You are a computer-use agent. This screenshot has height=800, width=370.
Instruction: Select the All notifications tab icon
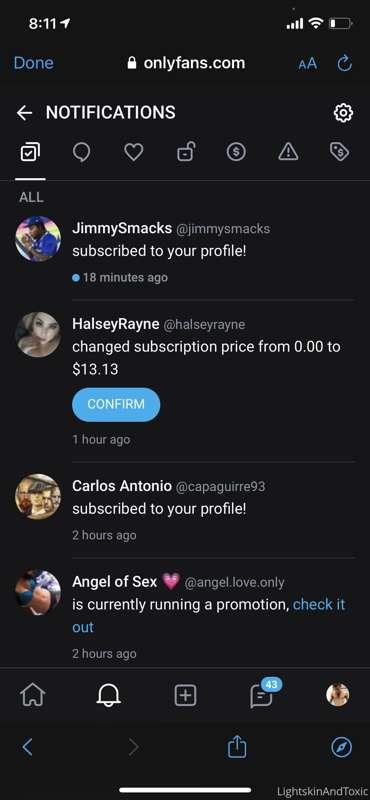pyautogui.click(x=30, y=152)
